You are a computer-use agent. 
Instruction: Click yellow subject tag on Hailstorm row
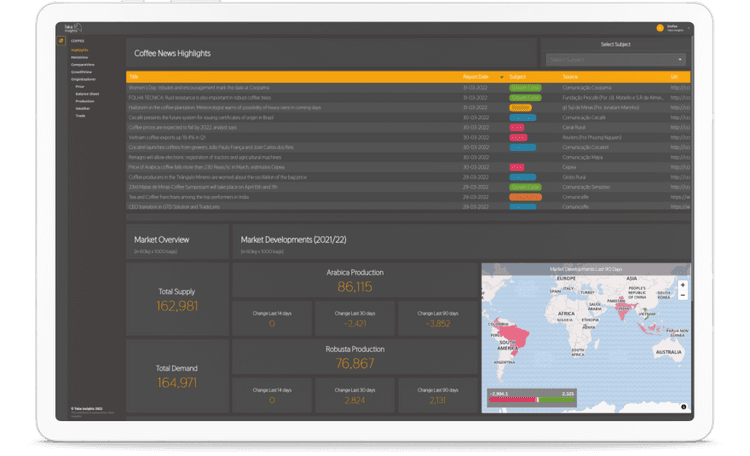(520, 108)
